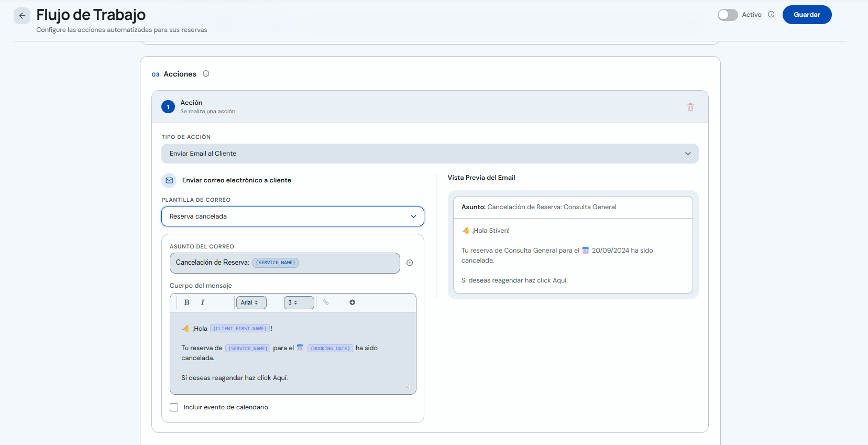Add variable using editor plus icon
868x445 pixels.
pyautogui.click(x=352, y=302)
